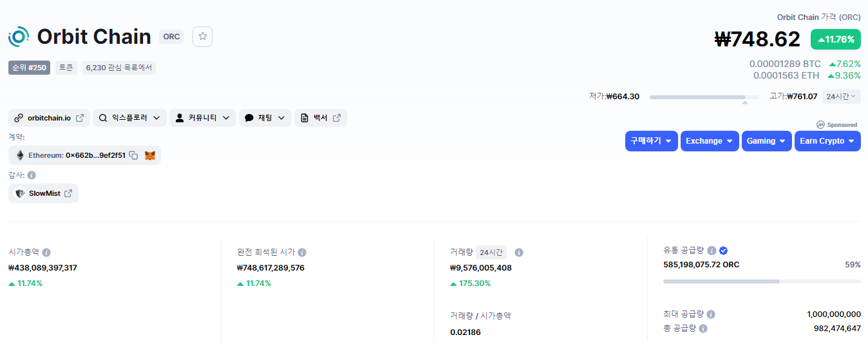Click the 982,474,647 total supply value
The width and height of the screenshot is (868, 353).
click(837, 329)
